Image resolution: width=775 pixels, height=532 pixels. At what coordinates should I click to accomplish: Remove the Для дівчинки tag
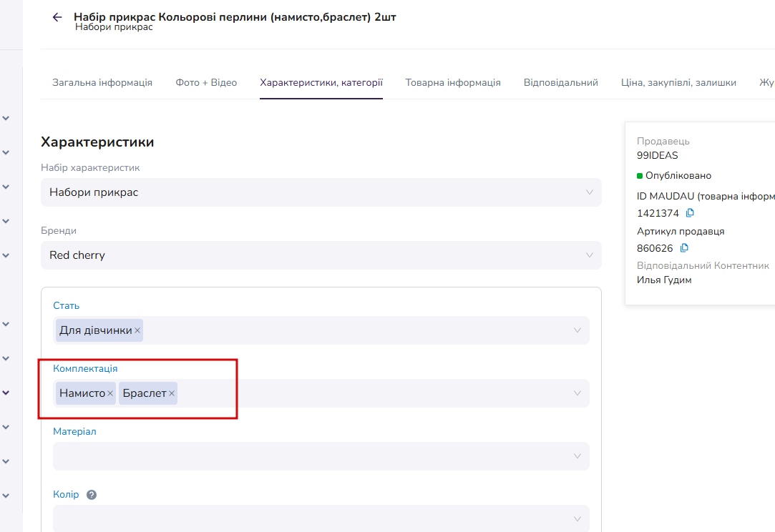pos(137,330)
